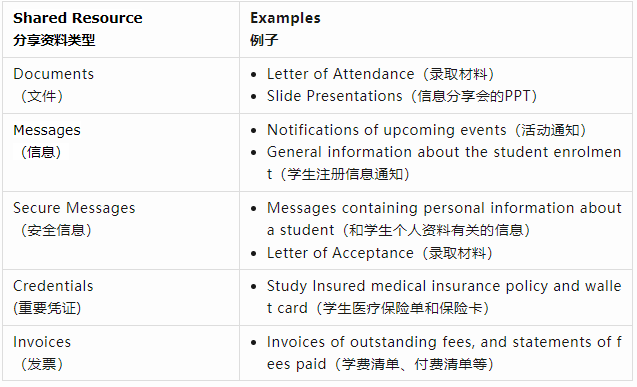This screenshot has width=637, height=387.
Task: Click the Letter of Attendance bullet item
Action: coord(381,74)
